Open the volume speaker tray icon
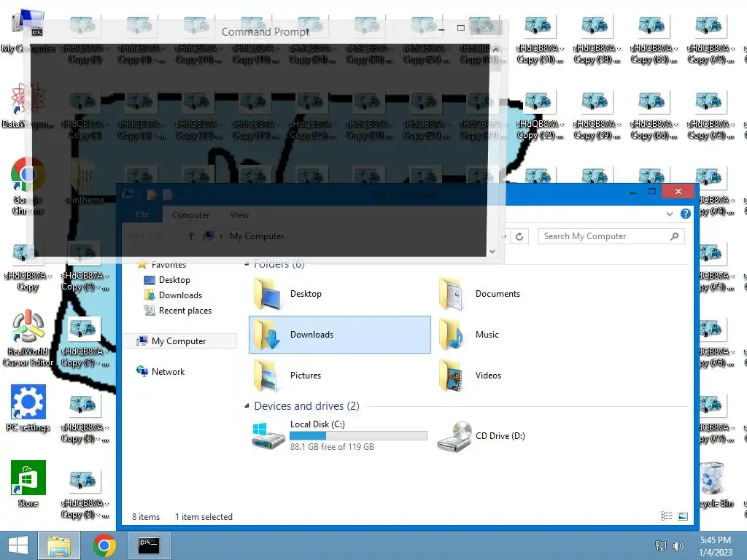This screenshot has width=747, height=560. click(678, 545)
